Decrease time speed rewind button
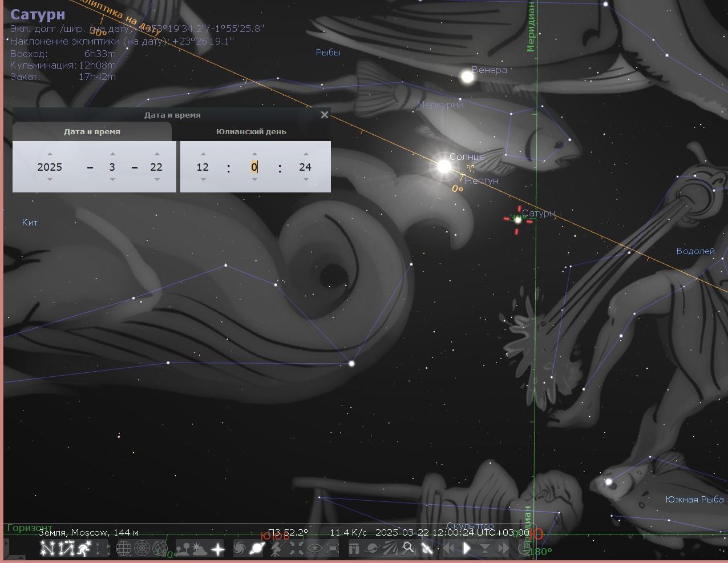Screen dimensions: 728x563 coord(449,549)
